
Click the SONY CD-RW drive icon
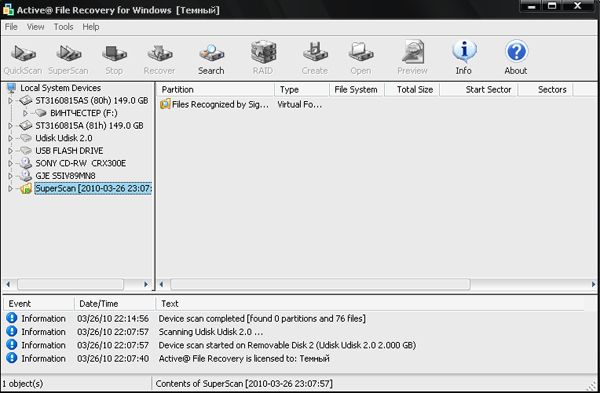coord(26,163)
